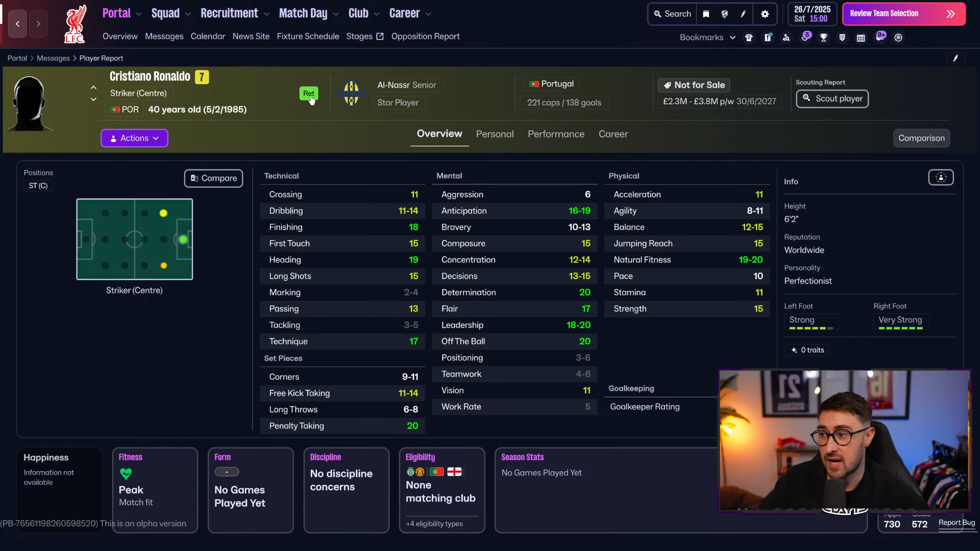Open the trophy competitions bookmark icon
The width and height of the screenshot is (980, 551).
coord(824,38)
